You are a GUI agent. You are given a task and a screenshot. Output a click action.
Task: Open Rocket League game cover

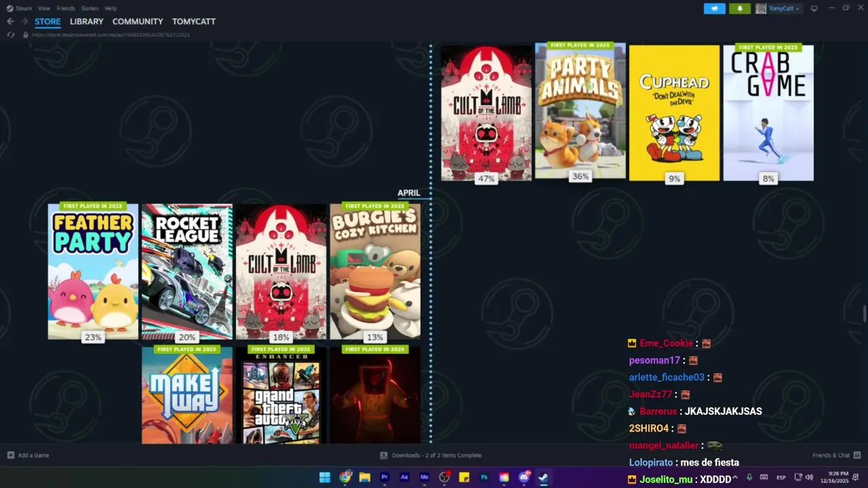(x=187, y=271)
